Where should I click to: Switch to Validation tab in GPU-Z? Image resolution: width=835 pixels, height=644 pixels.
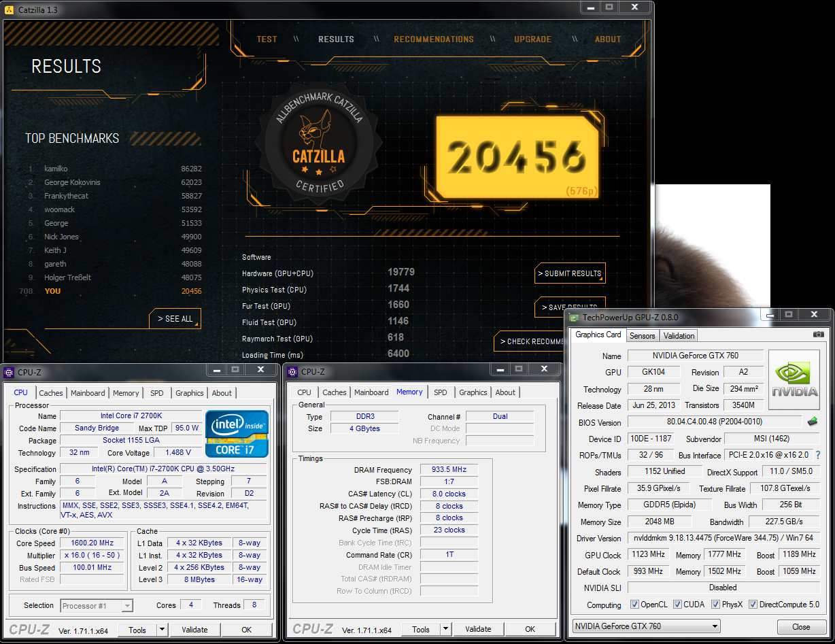click(x=679, y=335)
